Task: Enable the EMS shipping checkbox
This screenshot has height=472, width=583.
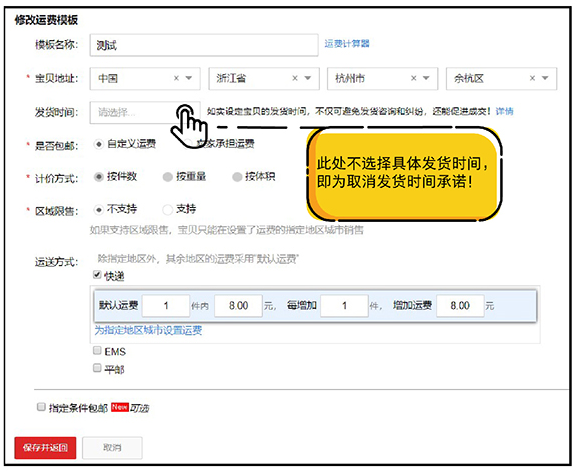Action: [97, 350]
